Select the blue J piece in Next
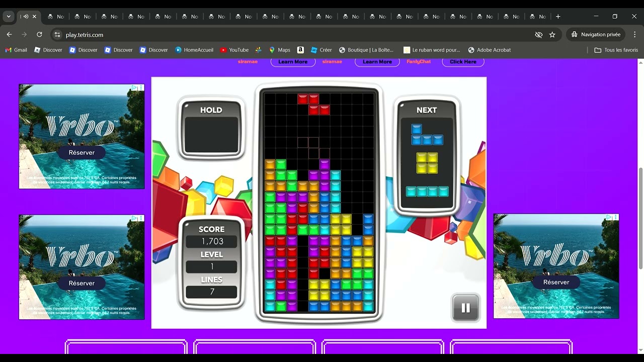 (427, 135)
